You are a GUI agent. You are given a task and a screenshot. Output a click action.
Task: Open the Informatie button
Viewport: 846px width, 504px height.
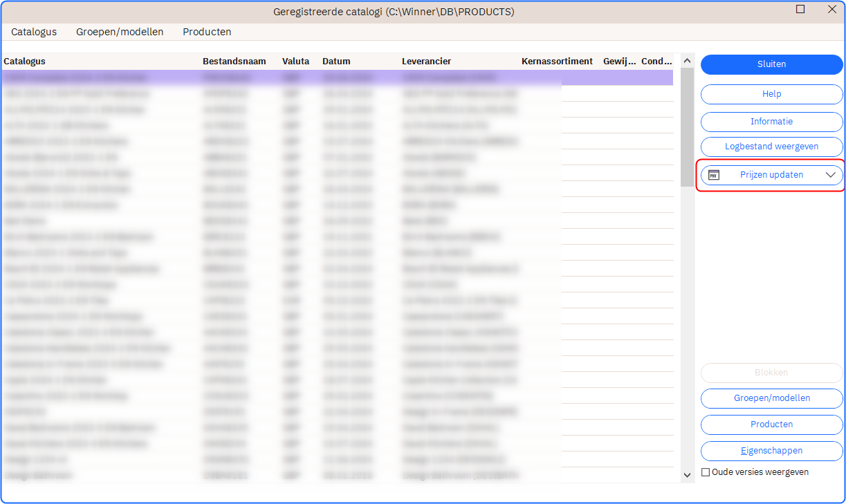(x=771, y=122)
